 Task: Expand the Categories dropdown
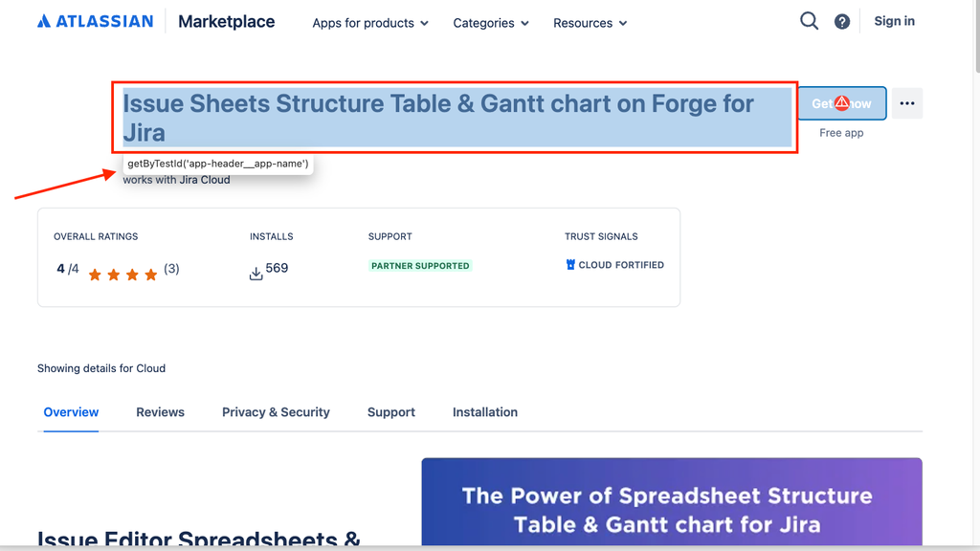coord(491,23)
